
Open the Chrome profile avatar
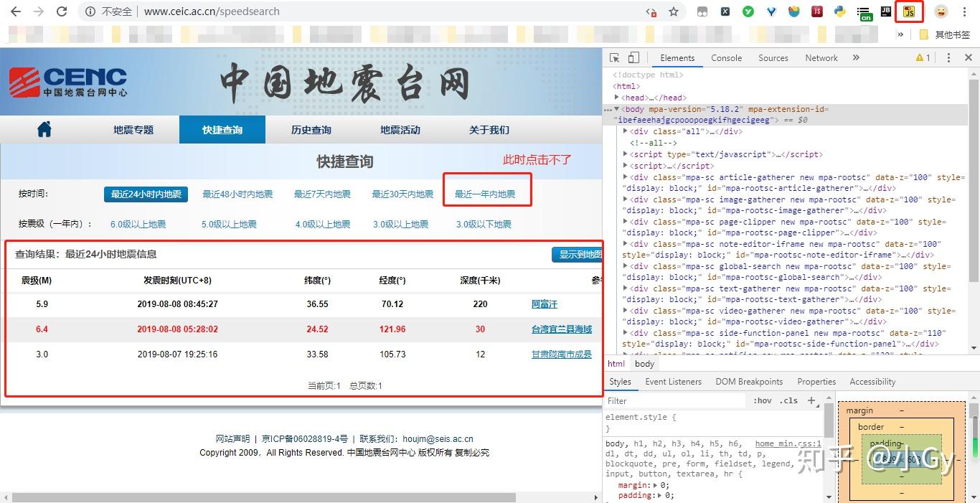tap(941, 11)
